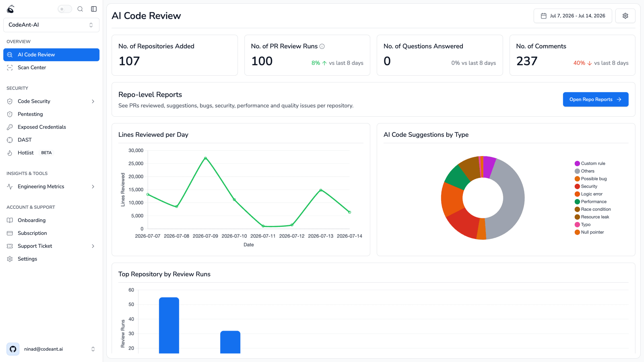Screen dimensions: 644x362
Task: Click the Onboarding book icon
Action: tap(10, 220)
